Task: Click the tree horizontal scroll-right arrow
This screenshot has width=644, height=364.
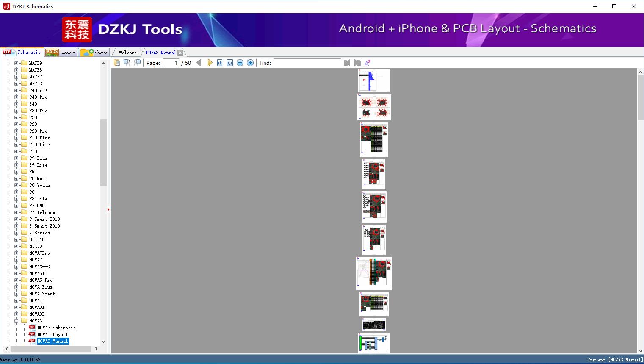Action: tap(97, 349)
